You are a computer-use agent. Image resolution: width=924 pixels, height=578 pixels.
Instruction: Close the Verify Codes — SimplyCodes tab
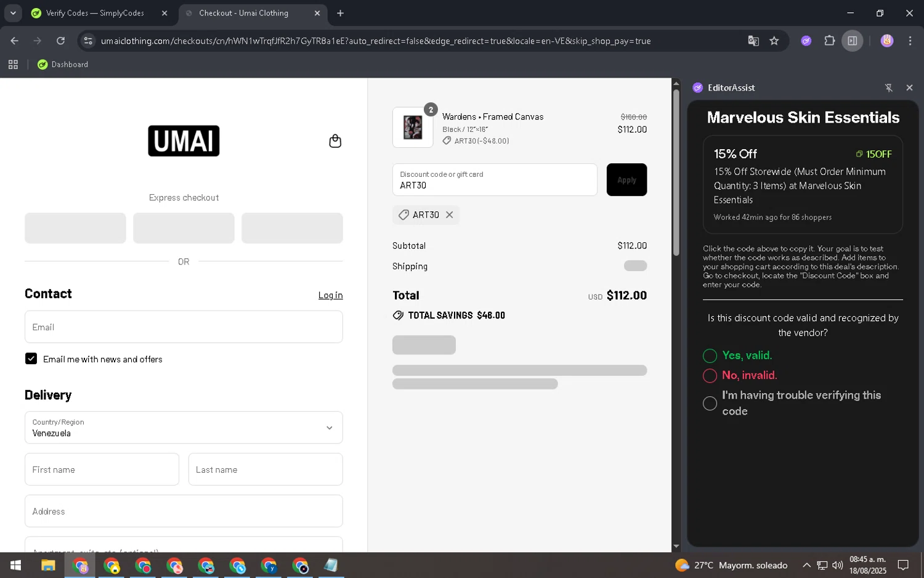coord(164,13)
